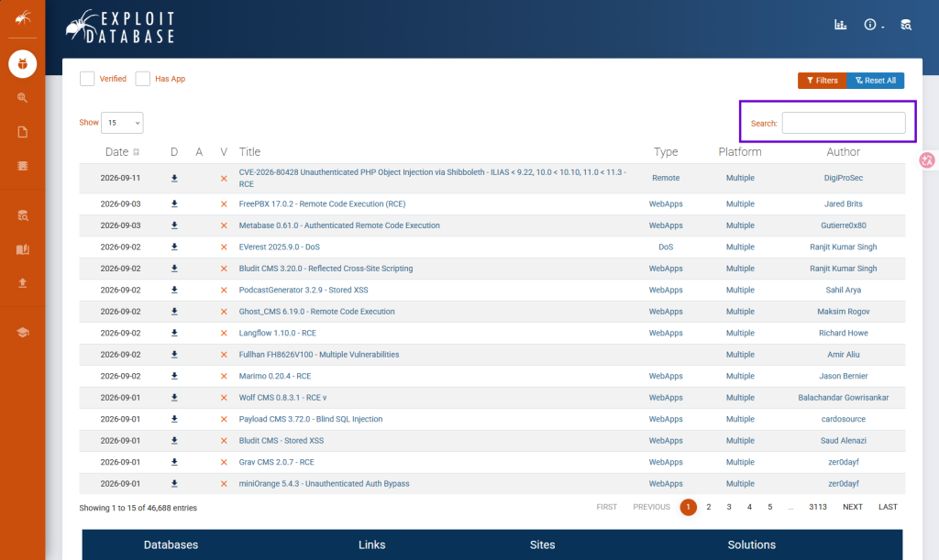Screen dimensions: 939x560
Task: Open the DoS type link
Action: (x=666, y=247)
